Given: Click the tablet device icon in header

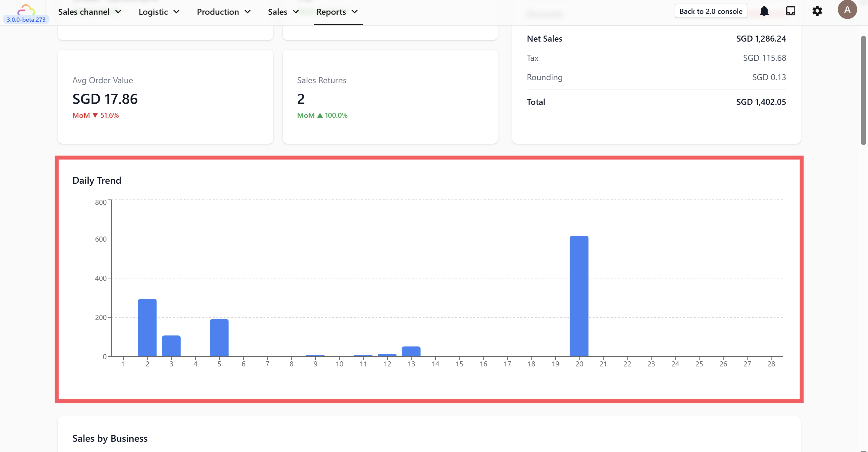Looking at the screenshot, I should coord(791,11).
